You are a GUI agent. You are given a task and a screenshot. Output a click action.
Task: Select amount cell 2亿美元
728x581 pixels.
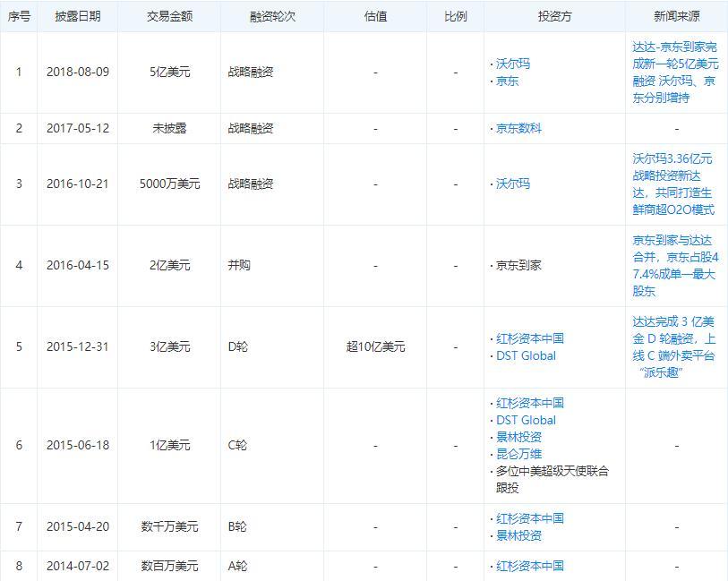click(169, 265)
